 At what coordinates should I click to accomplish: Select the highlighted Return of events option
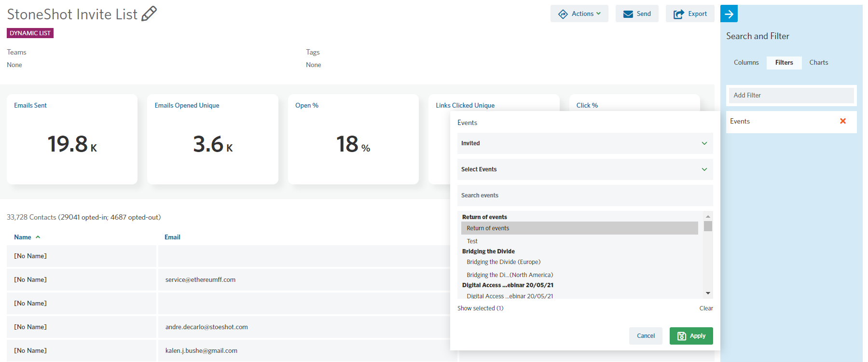579,228
